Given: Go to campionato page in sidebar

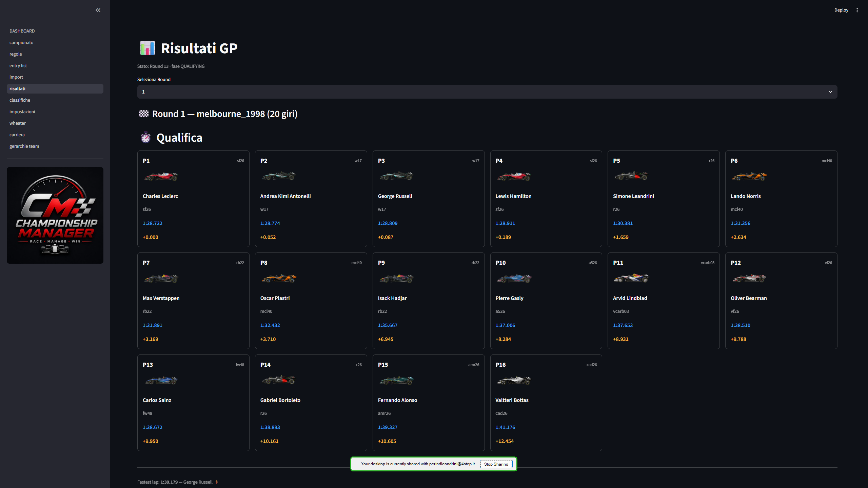Looking at the screenshot, I should (x=55, y=43).
